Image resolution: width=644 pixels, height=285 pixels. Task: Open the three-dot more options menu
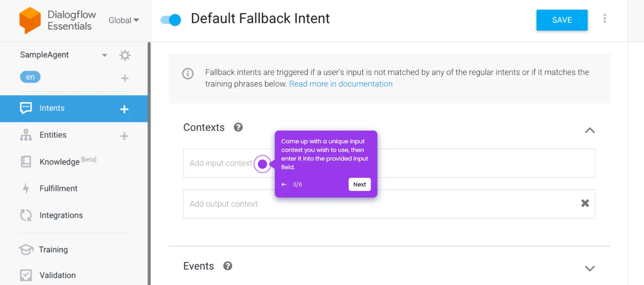pos(605,18)
